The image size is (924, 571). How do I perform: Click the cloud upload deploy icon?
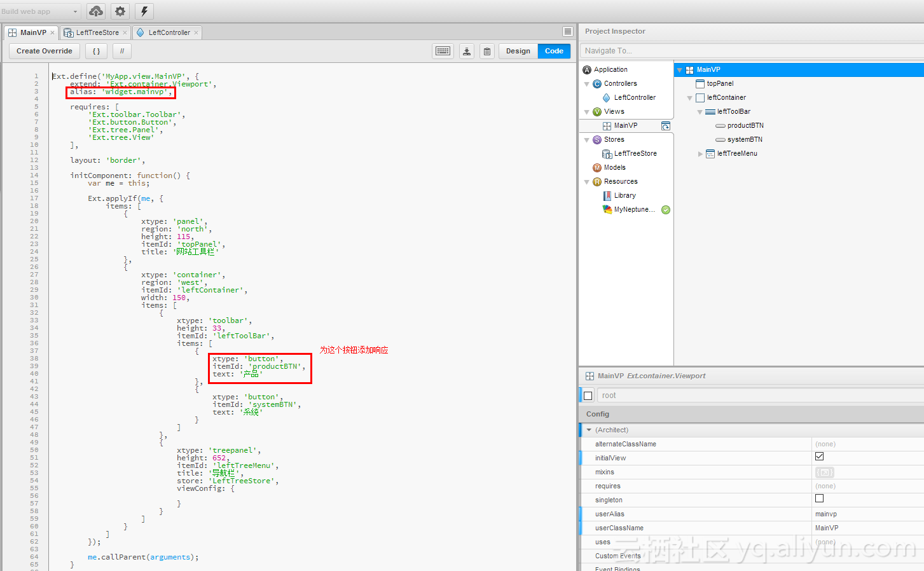click(96, 11)
